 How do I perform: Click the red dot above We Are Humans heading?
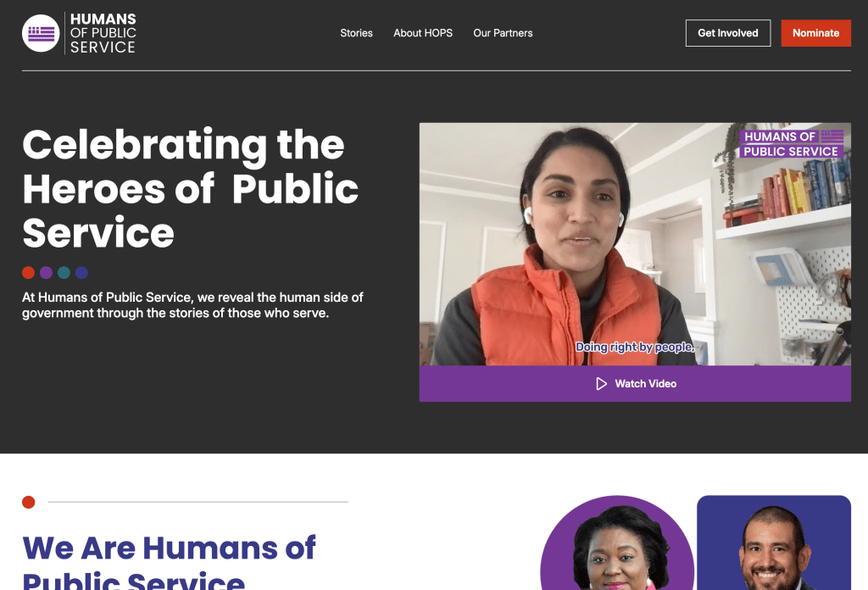[28, 502]
